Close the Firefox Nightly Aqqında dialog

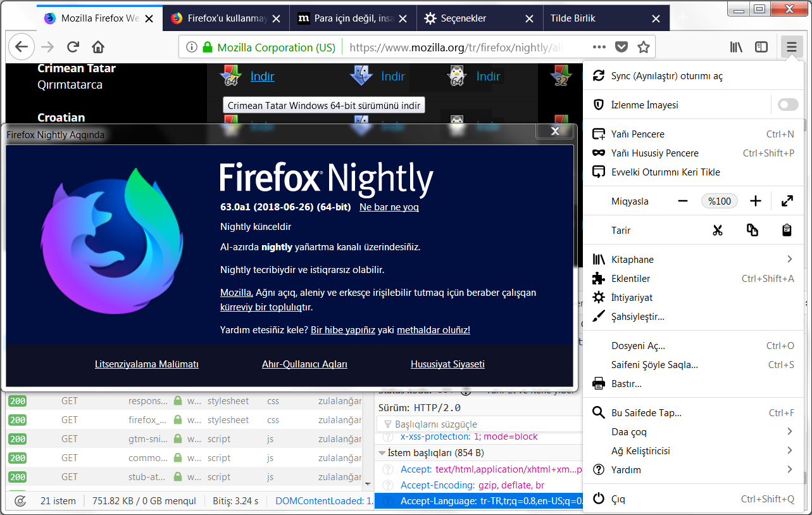(555, 130)
